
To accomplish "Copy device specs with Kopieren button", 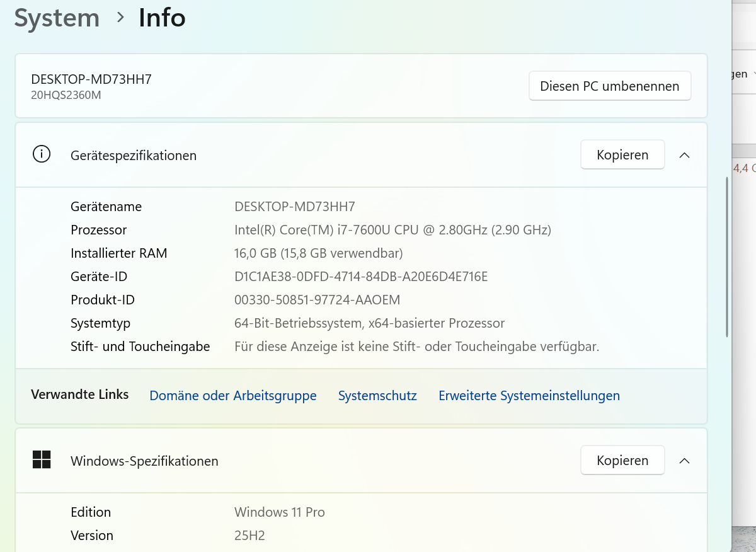I will (x=622, y=154).
